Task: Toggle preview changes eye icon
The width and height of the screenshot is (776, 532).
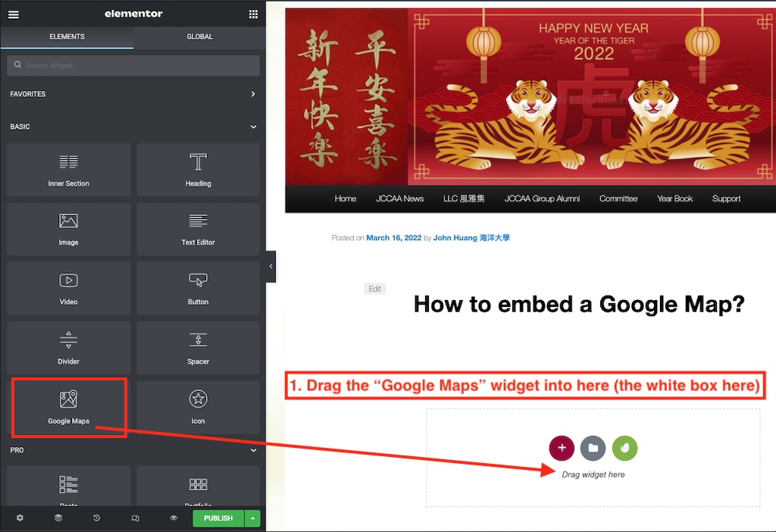Action: point(174,518)
